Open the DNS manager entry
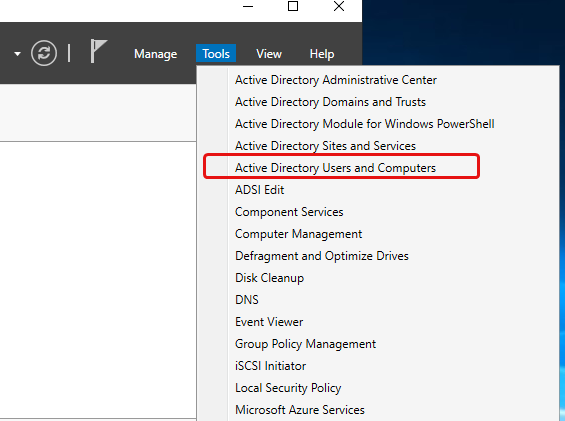The height and width of the screenshot is (421, 565). (247, 300)
